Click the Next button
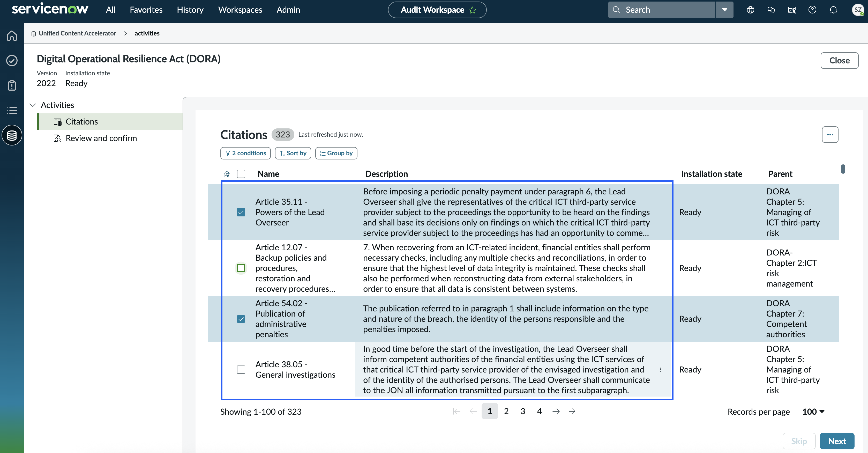868x453 pixels. (837, 441)
